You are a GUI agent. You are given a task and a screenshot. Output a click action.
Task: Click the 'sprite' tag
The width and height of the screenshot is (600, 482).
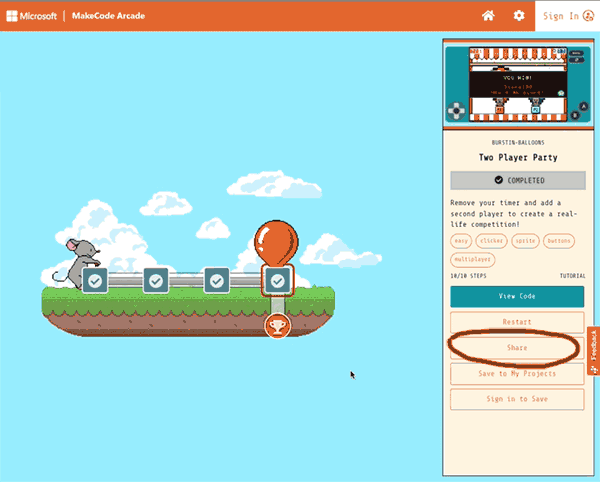pyautogui.click(x=525, y=241)
